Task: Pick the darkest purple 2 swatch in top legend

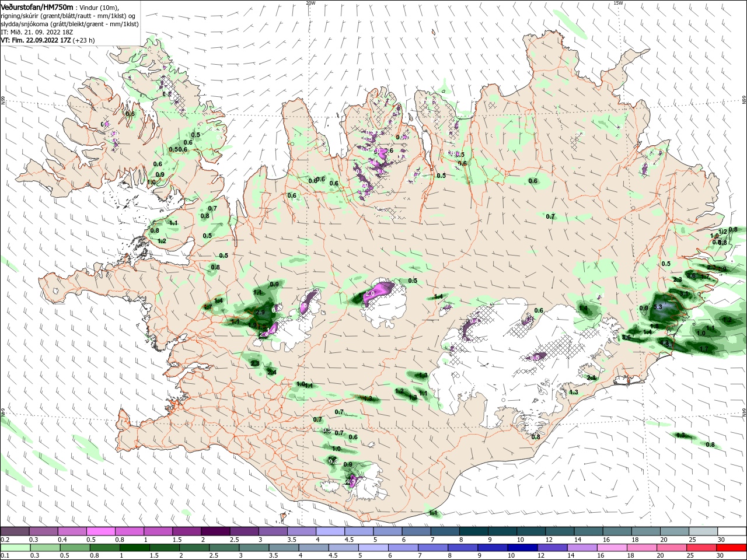Action: coord(215,531)
